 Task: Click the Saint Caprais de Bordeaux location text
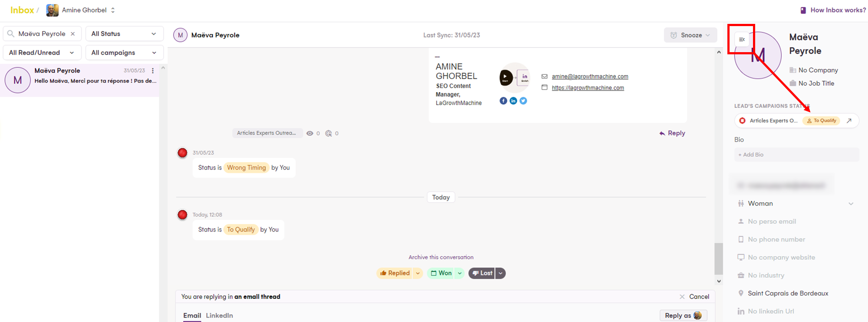coord(788,293)
